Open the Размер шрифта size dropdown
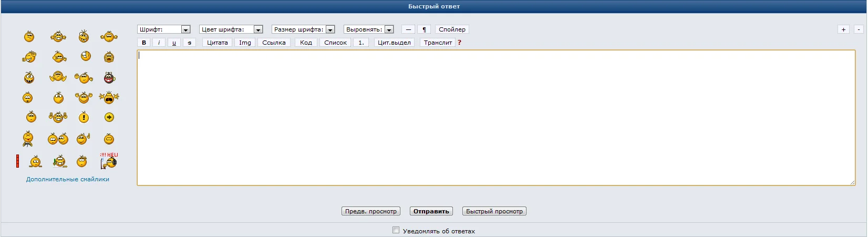Screen dimensions: 868x237 303,29
